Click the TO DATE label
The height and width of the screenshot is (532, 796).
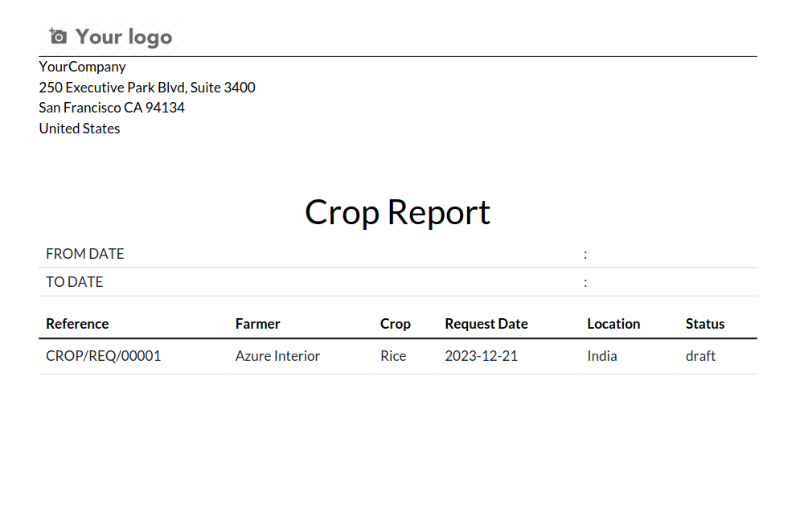point(75,282)
